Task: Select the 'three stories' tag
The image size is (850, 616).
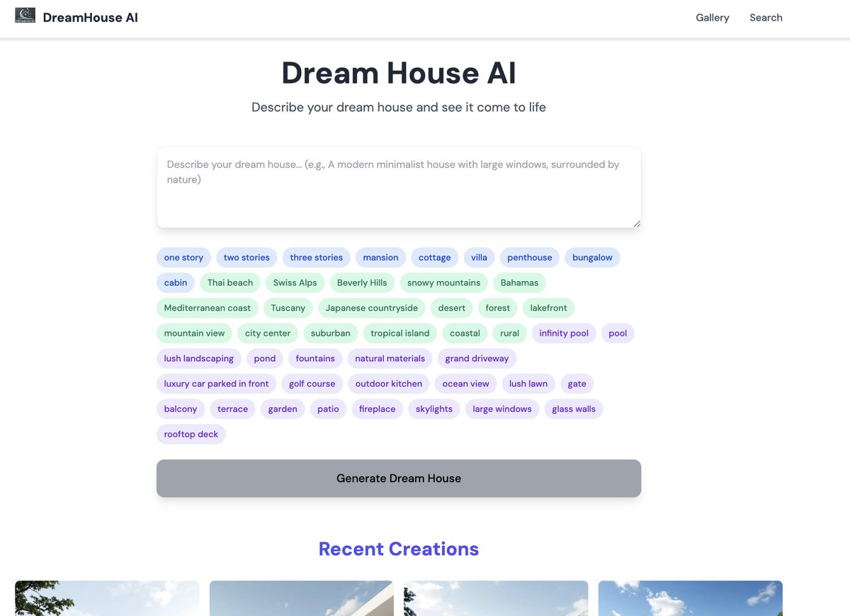Action: pos(316,258)
